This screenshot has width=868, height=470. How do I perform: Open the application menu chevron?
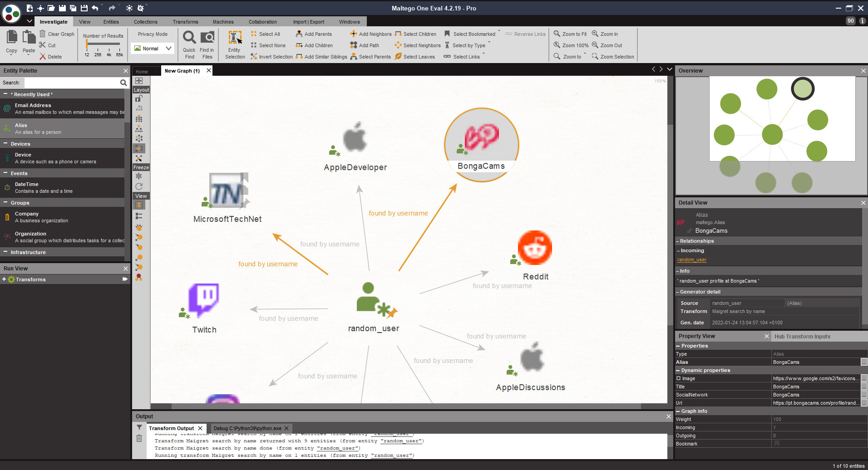30,21
